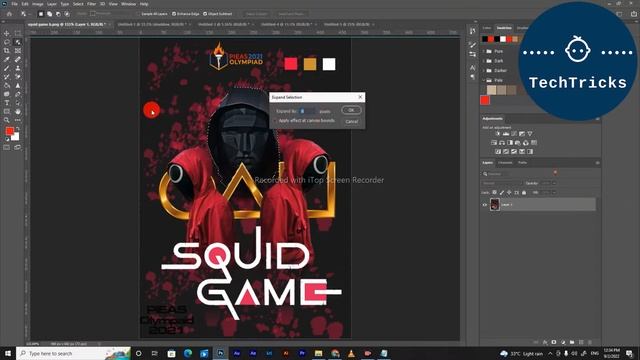The height and width of the screenshot is (360, 640).
Task: Open the Opacity dropdown in Layers
Action: pyautogui.click(x=554, y=183)
